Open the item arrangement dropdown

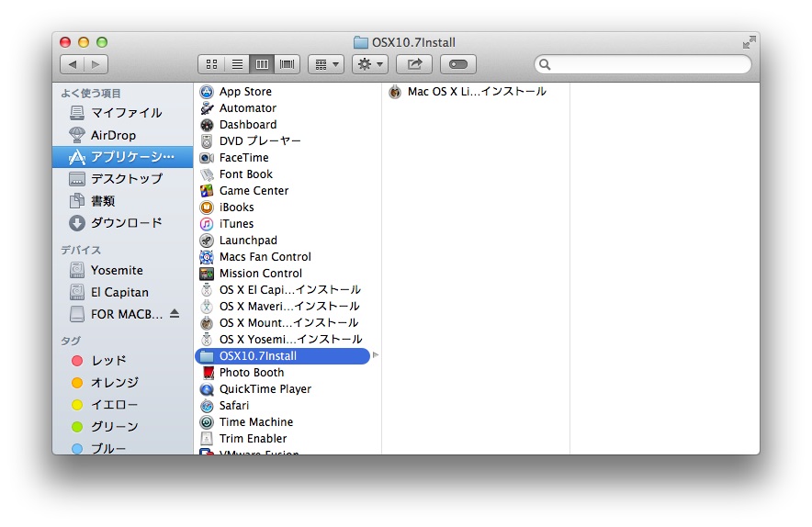(x=326, y=64)
